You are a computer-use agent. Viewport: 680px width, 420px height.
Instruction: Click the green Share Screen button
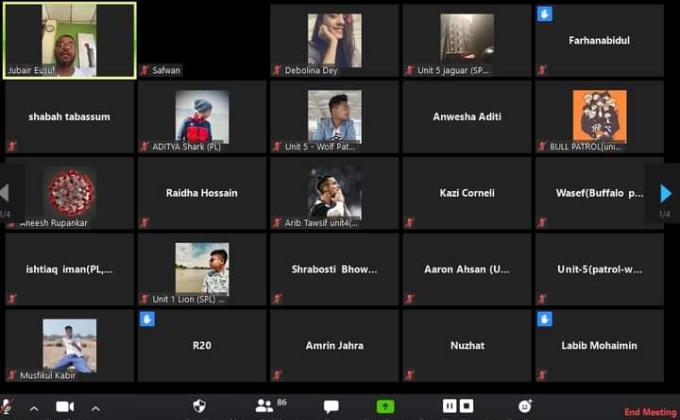point(385,406)
